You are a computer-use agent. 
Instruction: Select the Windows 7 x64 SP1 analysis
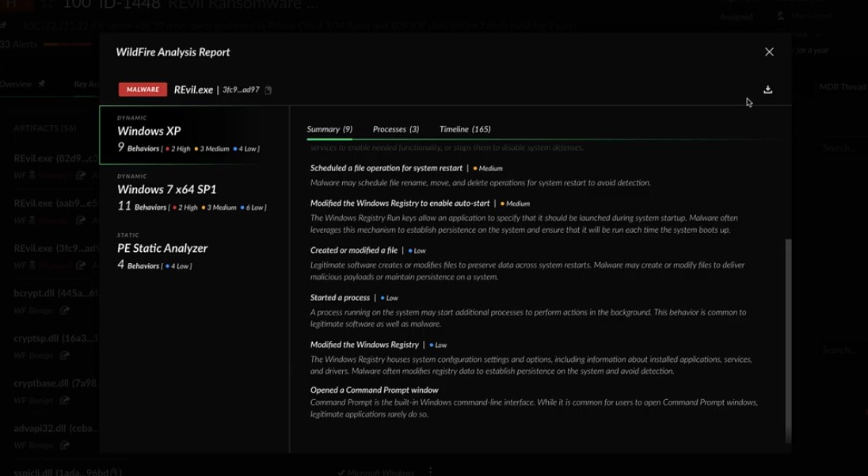[x=194, y=193]
